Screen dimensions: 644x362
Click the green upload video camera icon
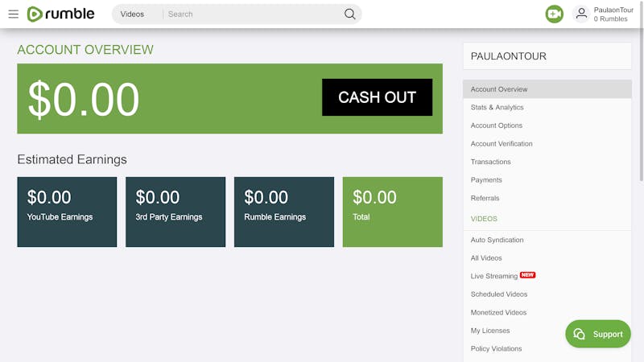pyautogui.click(x=554, y=14)
